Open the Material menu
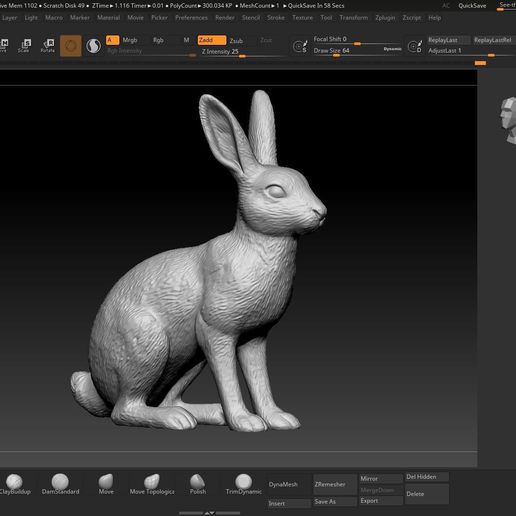The image size is (516, 516). [x=109, y=18]
